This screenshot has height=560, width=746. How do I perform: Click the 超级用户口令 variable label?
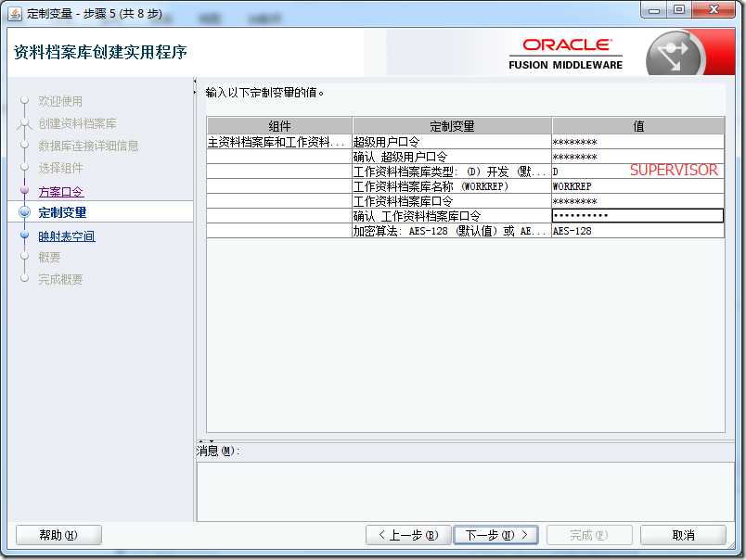(386, 142)
